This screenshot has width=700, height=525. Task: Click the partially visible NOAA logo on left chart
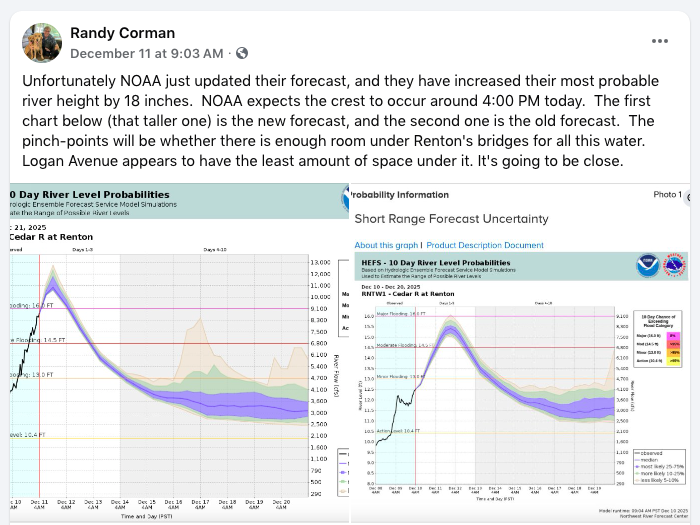coord(338,200)
